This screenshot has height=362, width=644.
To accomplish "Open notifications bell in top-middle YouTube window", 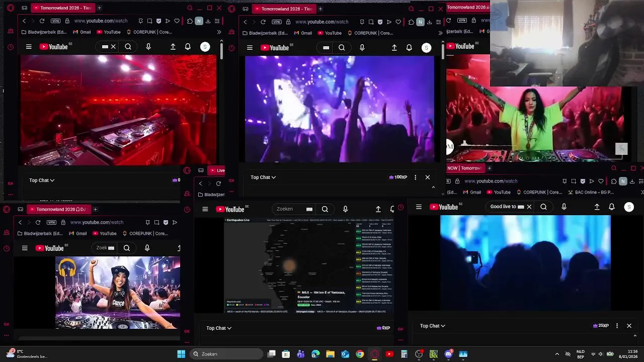I will (x=409, y=48).
